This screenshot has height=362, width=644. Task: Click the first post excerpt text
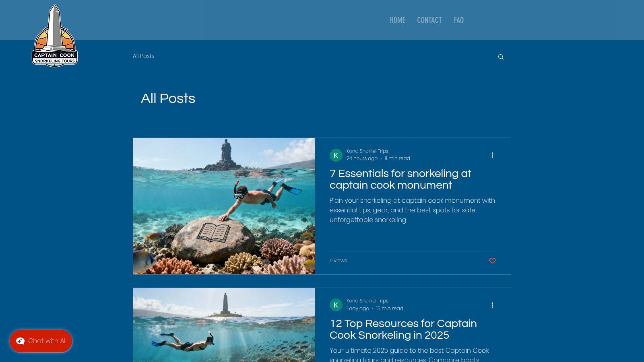tap(413, 210)
